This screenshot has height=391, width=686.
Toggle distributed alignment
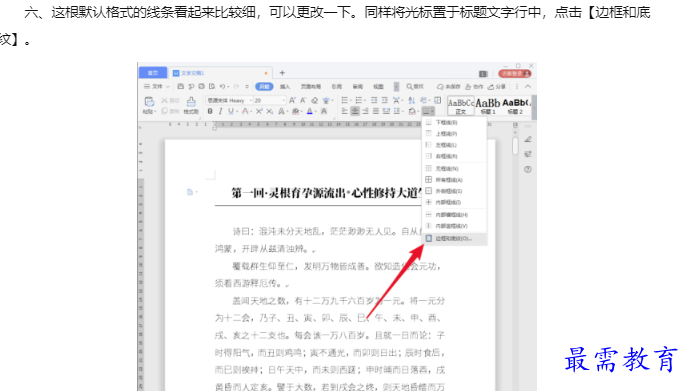(386, 112)
